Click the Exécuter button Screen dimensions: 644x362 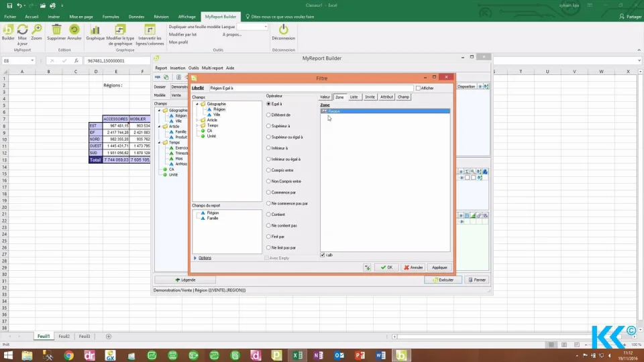pyautogui.click(x=443, y=280)
